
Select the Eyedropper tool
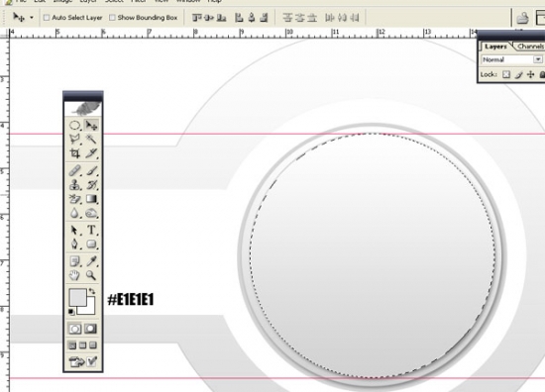(x=91, y=261)
